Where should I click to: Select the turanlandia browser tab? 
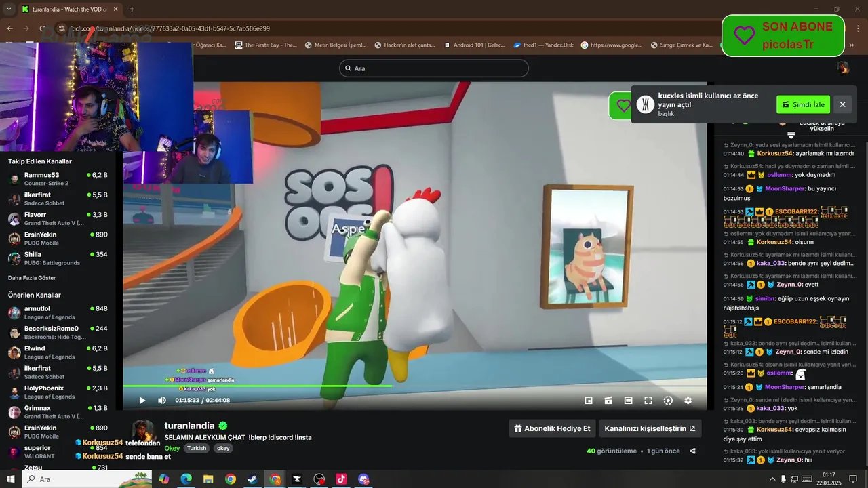coord(69,9)
